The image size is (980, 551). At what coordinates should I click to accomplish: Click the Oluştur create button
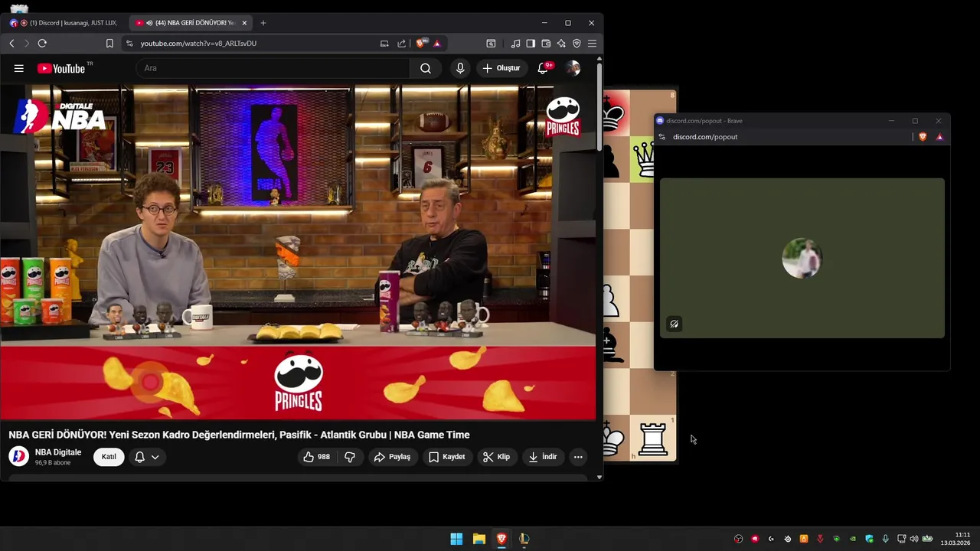coord(501,68)
